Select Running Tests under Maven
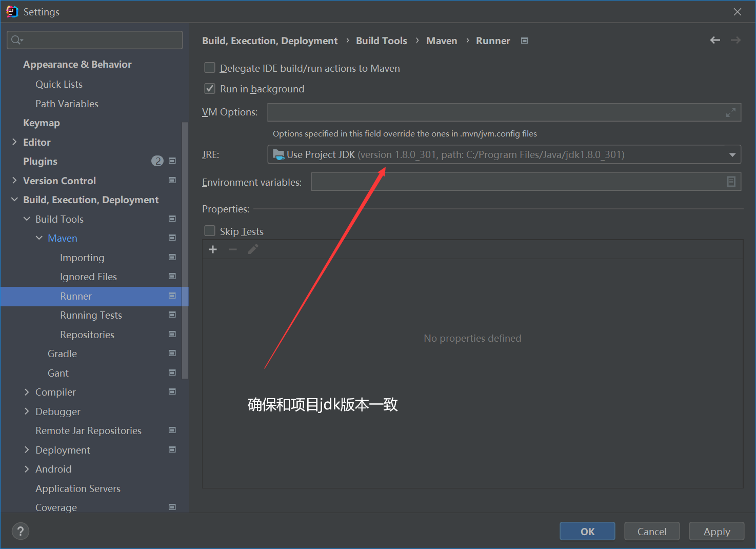Image resolution: width=756 pixels, height=549 pixels. (x=91, y=315)
